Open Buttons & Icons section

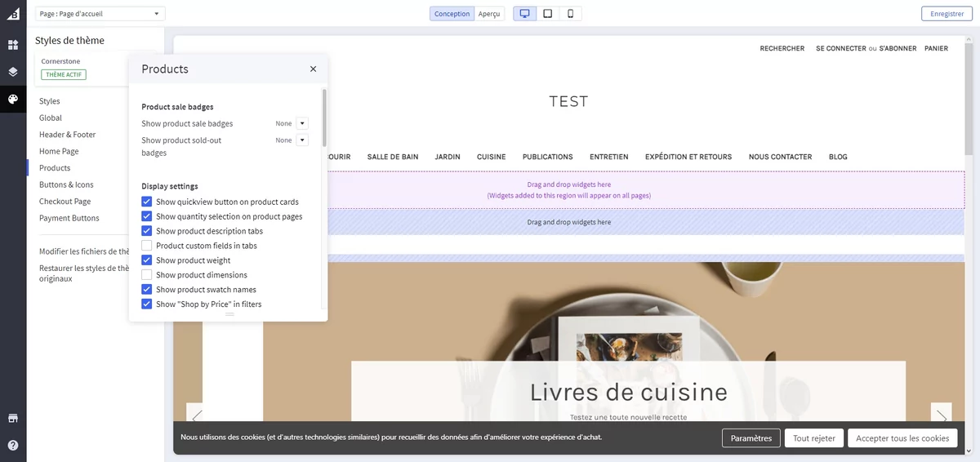click(x=66, y=184)
